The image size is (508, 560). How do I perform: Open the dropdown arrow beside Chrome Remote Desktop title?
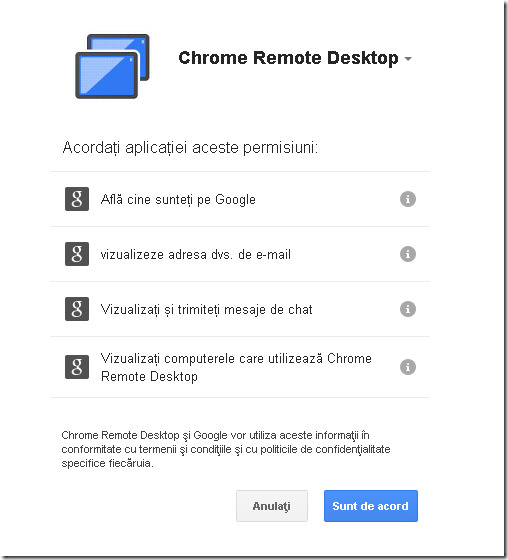tap(408, 59)
